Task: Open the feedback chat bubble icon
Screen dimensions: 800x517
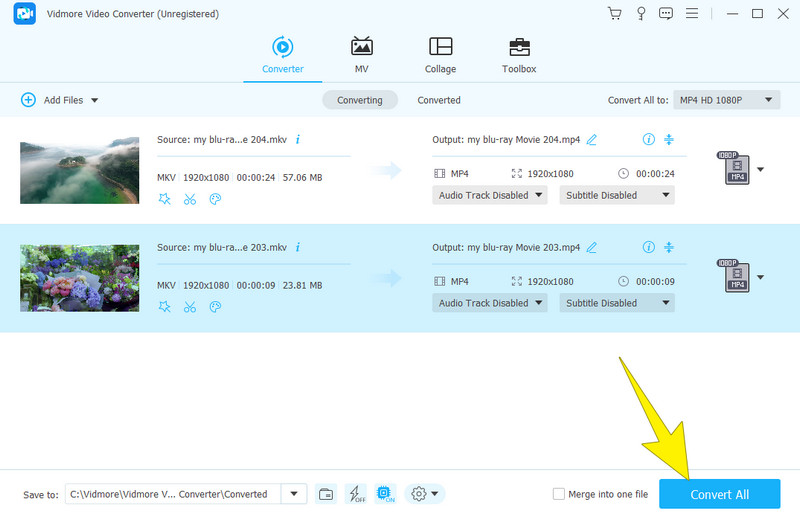Action: [x=666, y=14]
